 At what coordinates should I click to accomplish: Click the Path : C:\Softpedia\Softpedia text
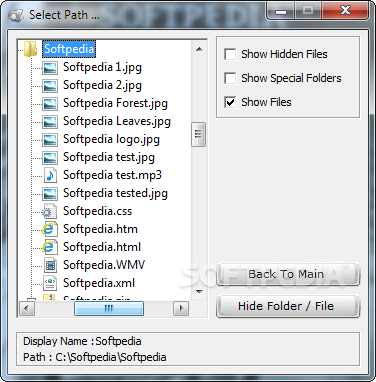[x=95, y=357]
